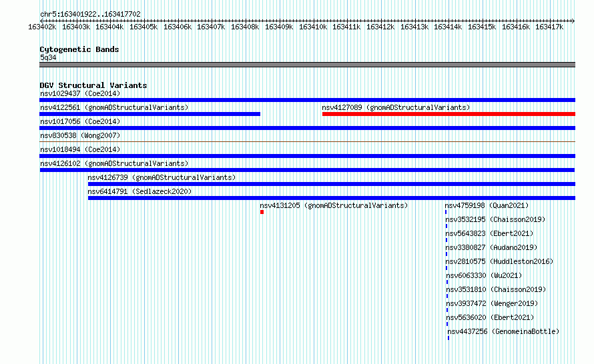Open nsv3531810 (Chaisson2019) label
594x364 pixels.
(496, 289)
